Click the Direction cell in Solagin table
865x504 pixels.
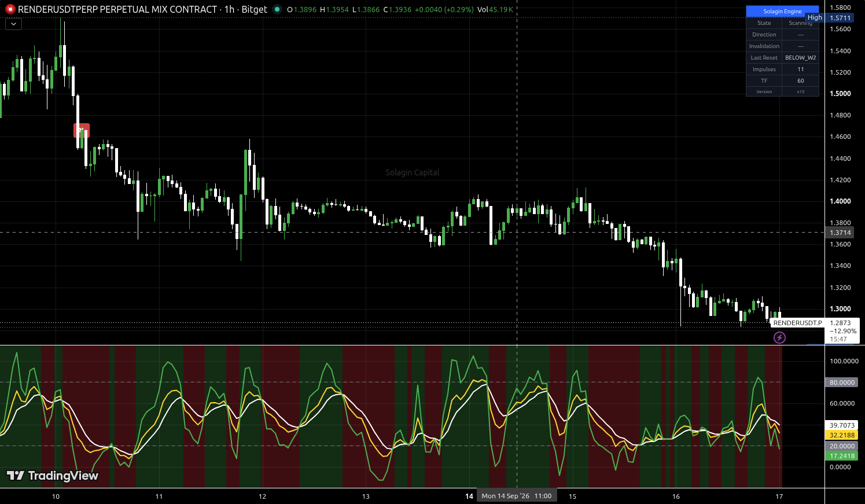[x=764, y=35]
